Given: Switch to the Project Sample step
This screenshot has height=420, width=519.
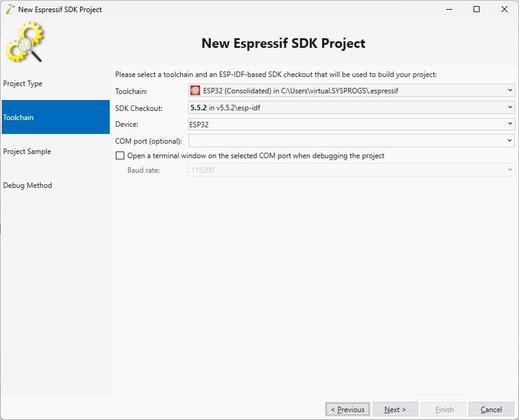Looking at the screenshot, I should pos(27,152).
